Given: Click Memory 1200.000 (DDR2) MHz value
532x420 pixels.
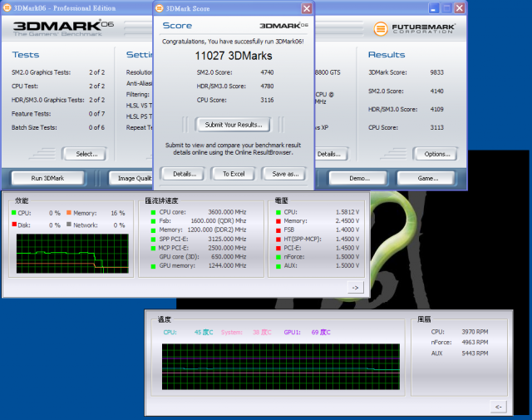Looking at the screenshot, I should point(217,230).
